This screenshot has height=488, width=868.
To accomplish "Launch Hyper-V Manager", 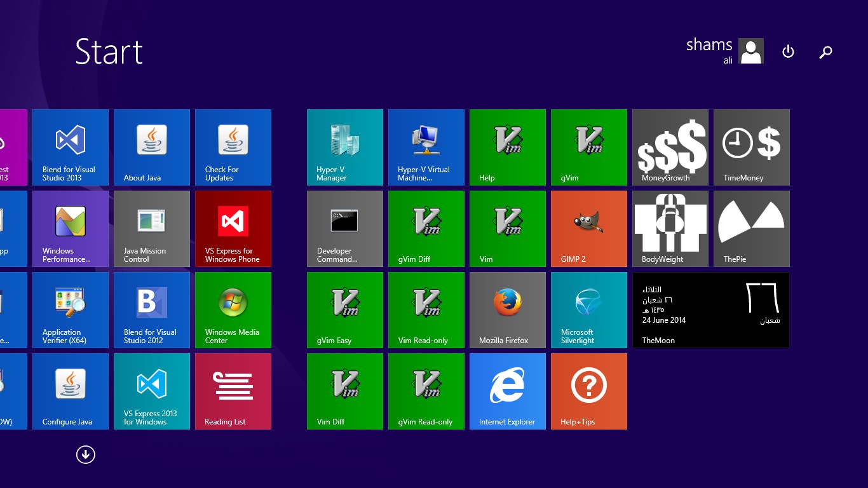I will (345, 147).
